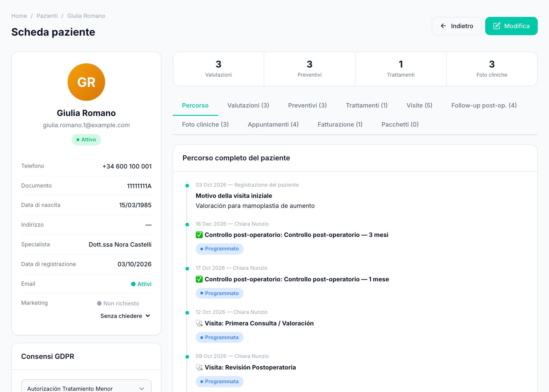Click the Non richiesto marketing status

click(x=118, y=303)
